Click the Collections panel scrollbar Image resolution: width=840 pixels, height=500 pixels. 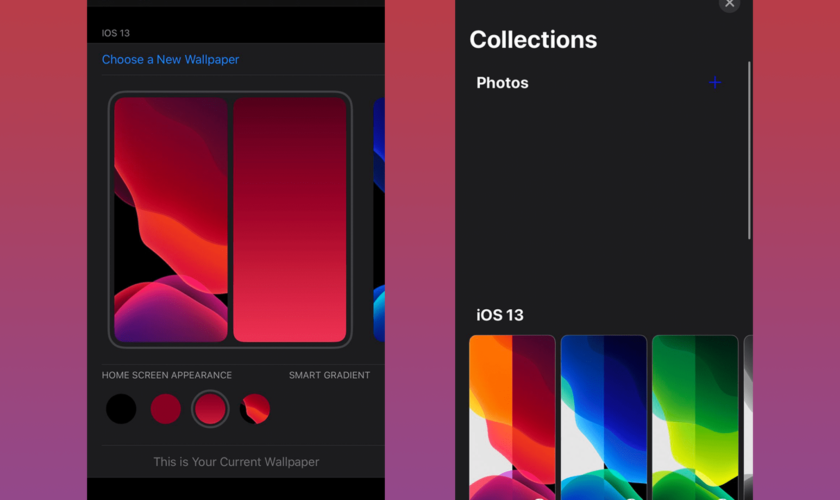pyautogui.click(x=749, y=151)
